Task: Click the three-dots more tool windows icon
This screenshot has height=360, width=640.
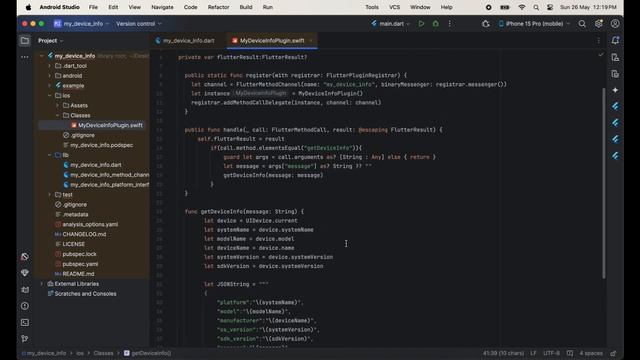Action: (25, 57)
